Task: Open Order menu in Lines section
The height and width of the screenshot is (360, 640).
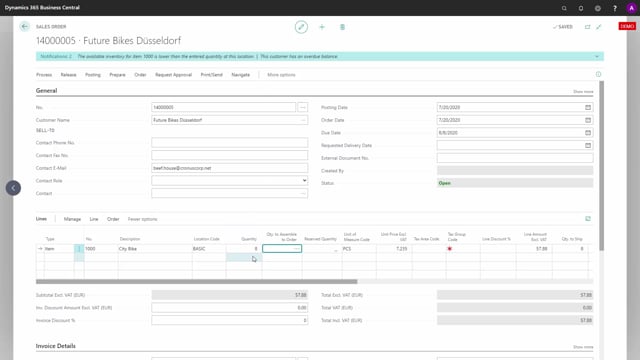Action: point(113,219)
